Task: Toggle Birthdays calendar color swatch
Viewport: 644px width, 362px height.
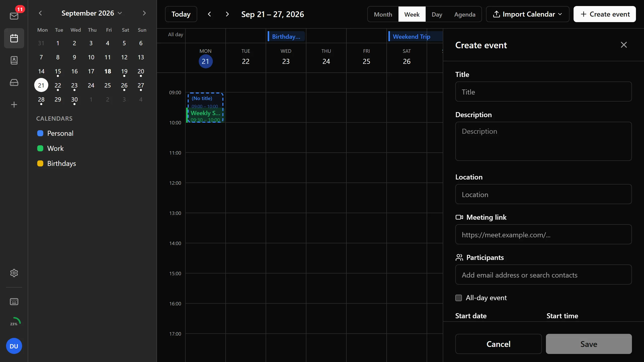Action: pos(40,163)
